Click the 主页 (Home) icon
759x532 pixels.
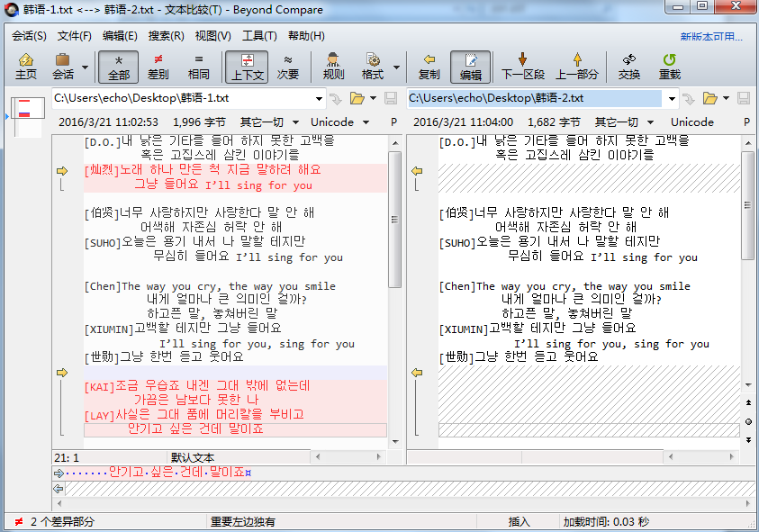pyautogui.click(x=24, y=67)
